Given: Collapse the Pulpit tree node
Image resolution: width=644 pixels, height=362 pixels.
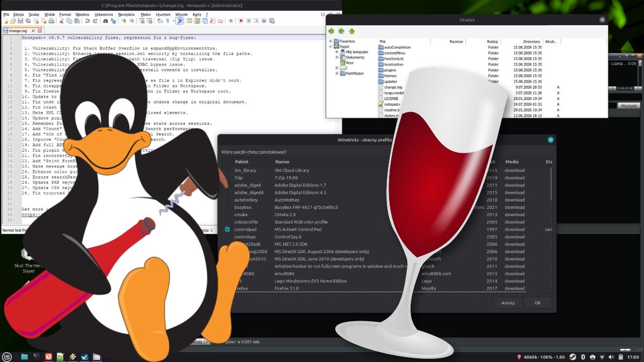Looking at the screenshot, I should [331, 47].
